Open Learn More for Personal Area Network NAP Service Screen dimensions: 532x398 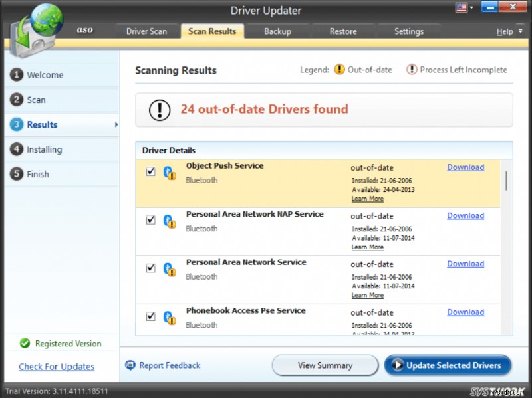pos(368,247)
